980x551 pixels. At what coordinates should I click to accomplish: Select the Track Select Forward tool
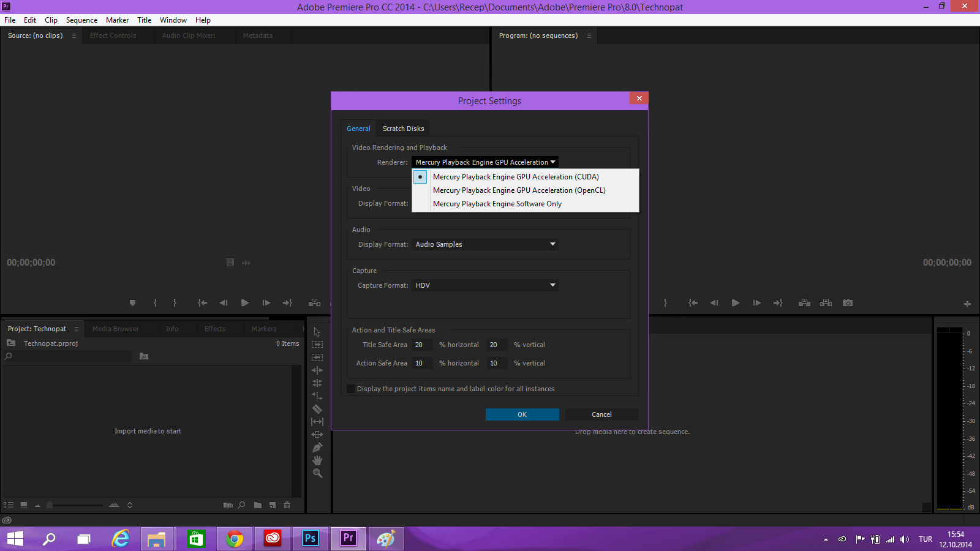[x=317, y=344]
